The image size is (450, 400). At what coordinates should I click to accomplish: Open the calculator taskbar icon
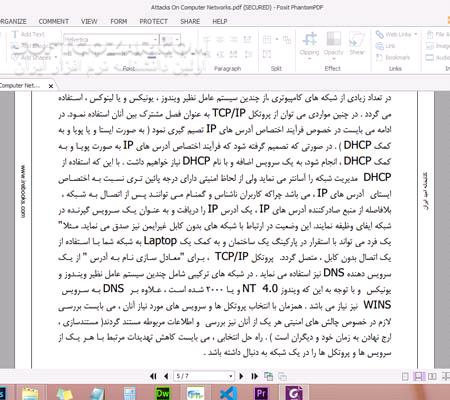(130, 393)
